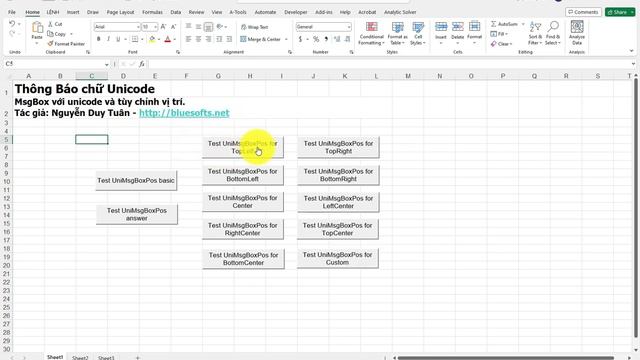This screenshot has height=360, width=640.
Task: Click Test UniMsgBoxPos for Center
Action: (x=242, y=202)
